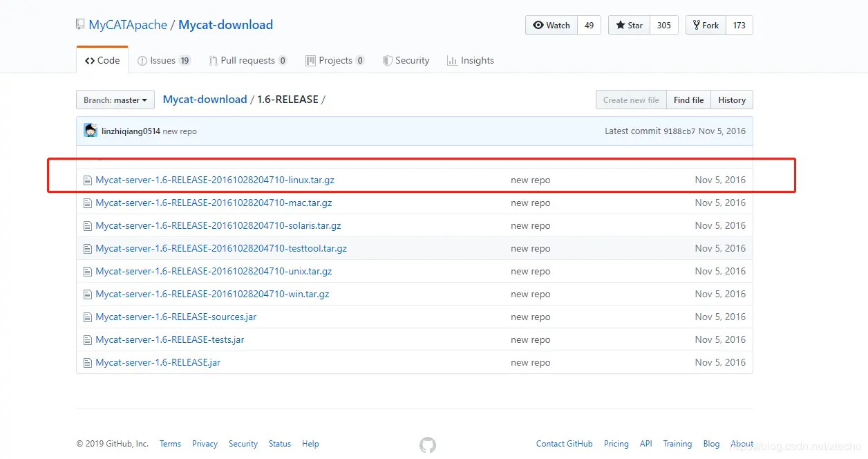868x459 pixels.
Task: Open the footer Status link
Action: click(x=280, y=444)
